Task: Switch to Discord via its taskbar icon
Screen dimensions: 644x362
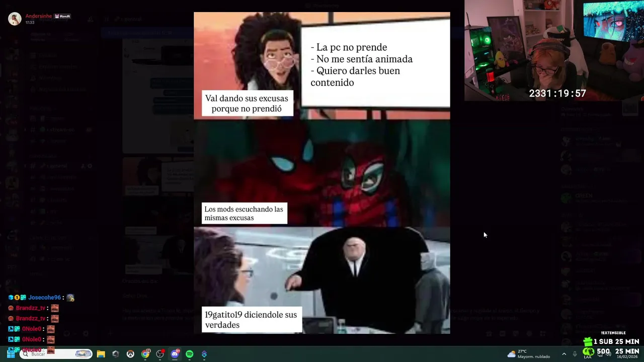Action: [x=175, y=354]
